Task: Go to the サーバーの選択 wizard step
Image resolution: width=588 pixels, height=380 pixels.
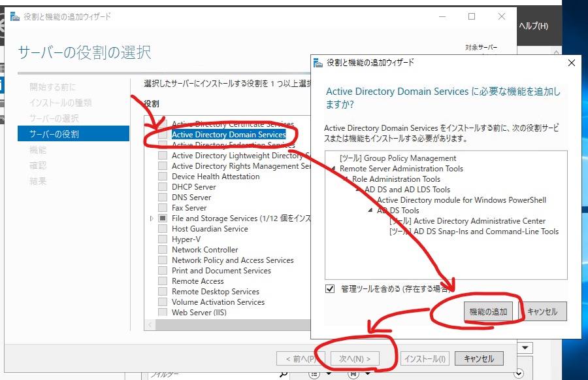Action: (x=54, y=118)
